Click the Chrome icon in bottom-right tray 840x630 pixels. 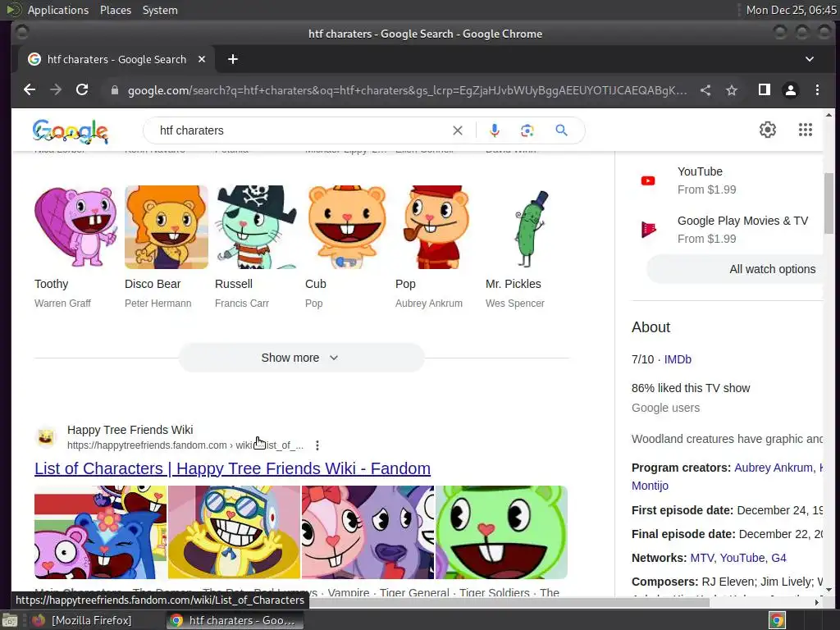[x=777, y=620]
